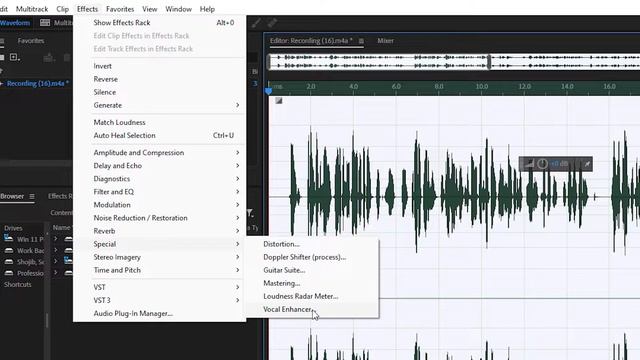
Task: Switch to the Effects Rack tab
Action: click(x=60, y=196)
